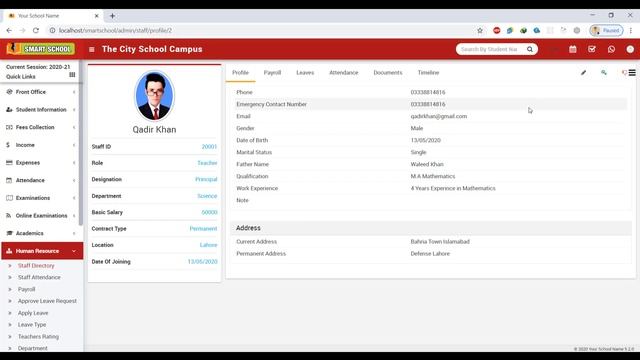
Task: Switch to Payroll tab
Action: coord(272,73)
